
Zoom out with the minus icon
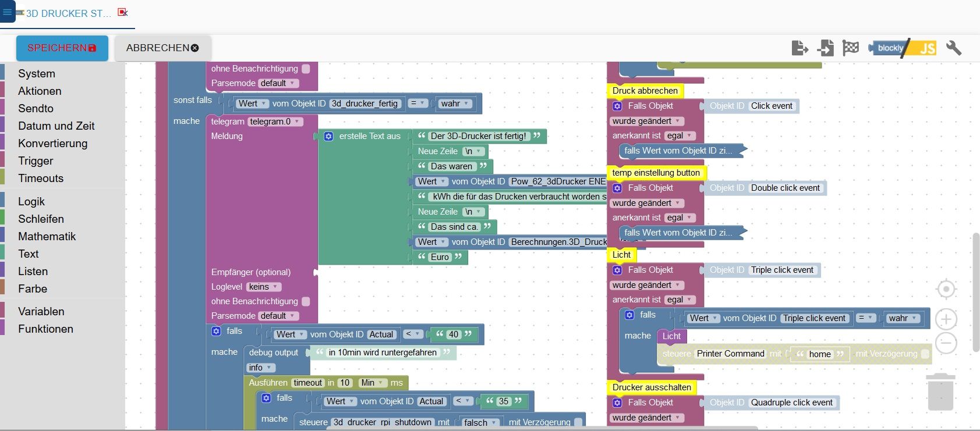[946, 343]
